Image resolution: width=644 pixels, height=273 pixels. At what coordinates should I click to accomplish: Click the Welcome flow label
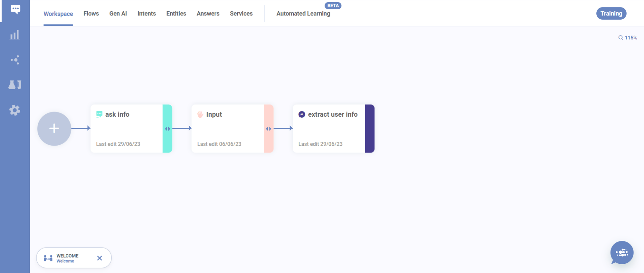pyautogui.click(x=67, y=258)
